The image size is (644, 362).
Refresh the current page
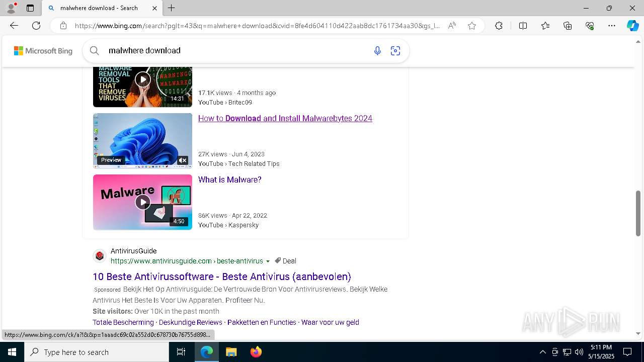tap(36, 26)
